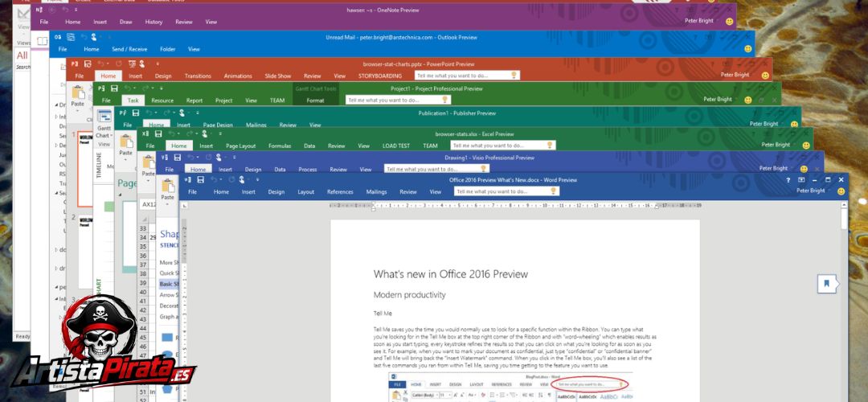Select the slide 2 thumbnail in PowerPoint
This screenshot has width=868, height=402.
click(x=85, y=252)
